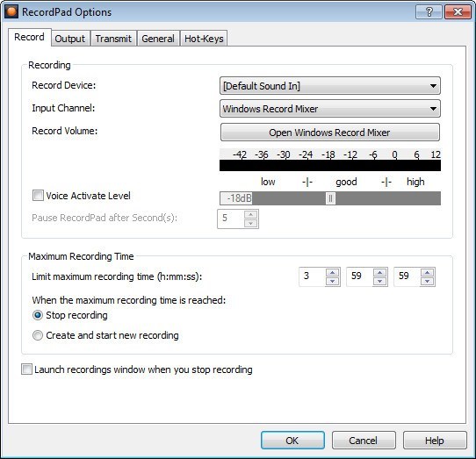Confirm settings with the OK button

pos(292,441)
